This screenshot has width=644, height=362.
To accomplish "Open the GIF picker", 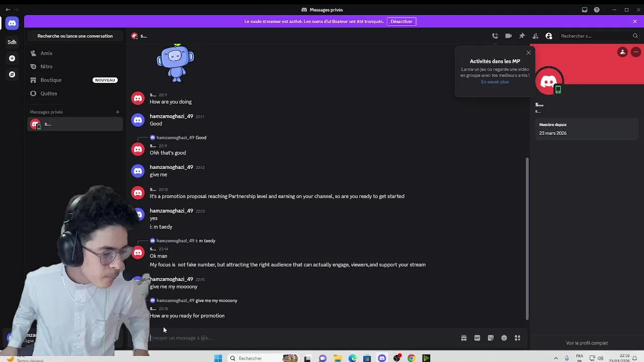I will pyautogui.click(x=477, y=338).
